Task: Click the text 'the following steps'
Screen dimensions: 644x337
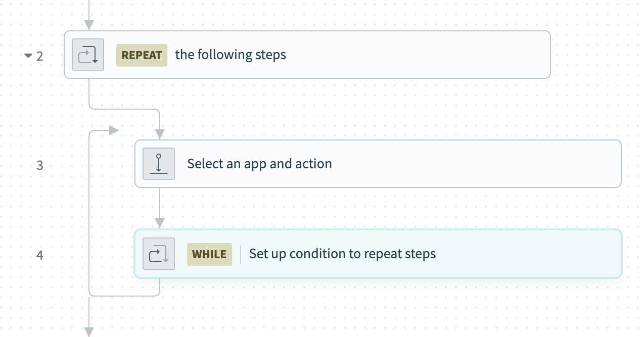Action: [x=231, y=55]
